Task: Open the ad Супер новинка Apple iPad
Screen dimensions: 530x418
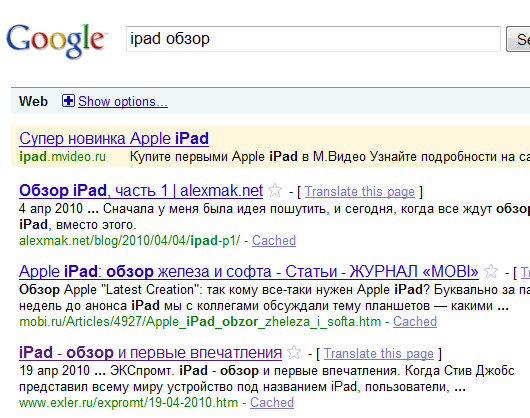Action: pyautogui.click(x=114, y=139)
